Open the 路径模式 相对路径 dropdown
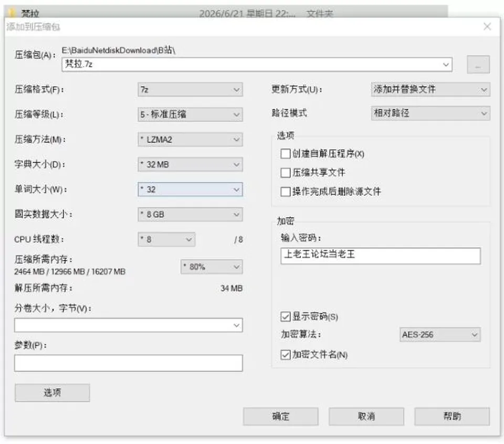This screenshot has height=444, width=504. 430,113
